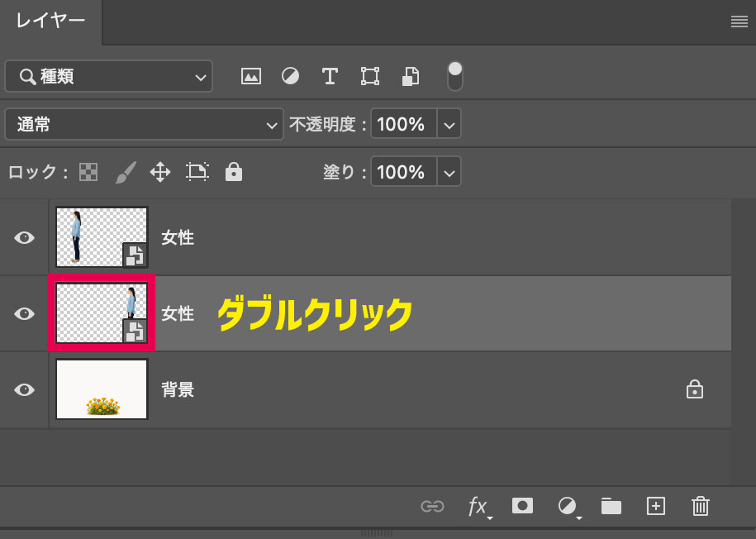Click the 不透明度 100% value field

point(403,125)
